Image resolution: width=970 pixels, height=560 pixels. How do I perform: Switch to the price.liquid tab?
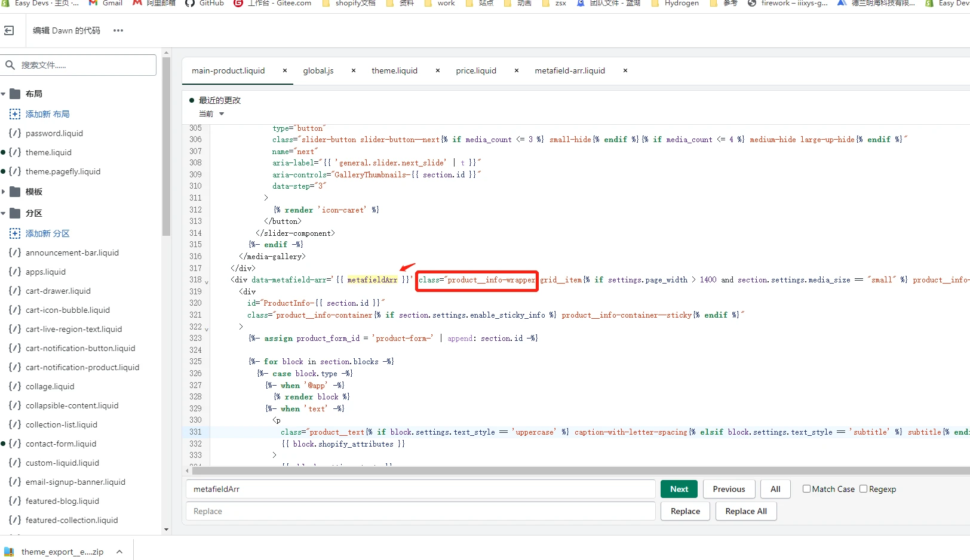point(476,70)
